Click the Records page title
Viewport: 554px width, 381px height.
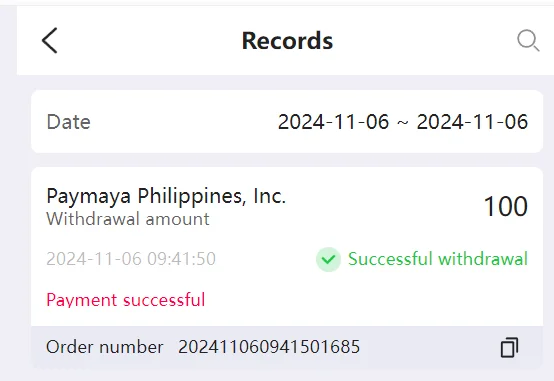(287, 41)
